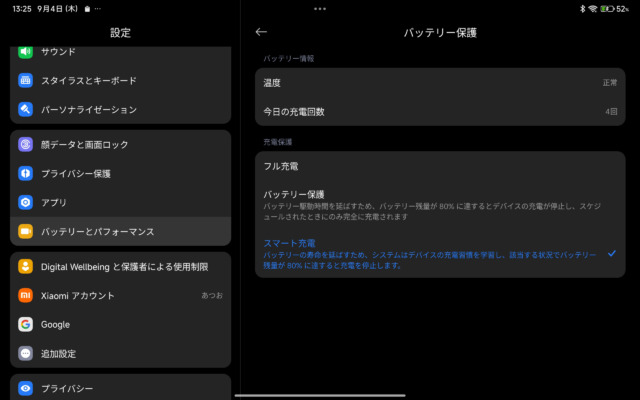
Task: Open Digital Wellbeing と保護者による使用制限
Action: [x=120, y=267]
